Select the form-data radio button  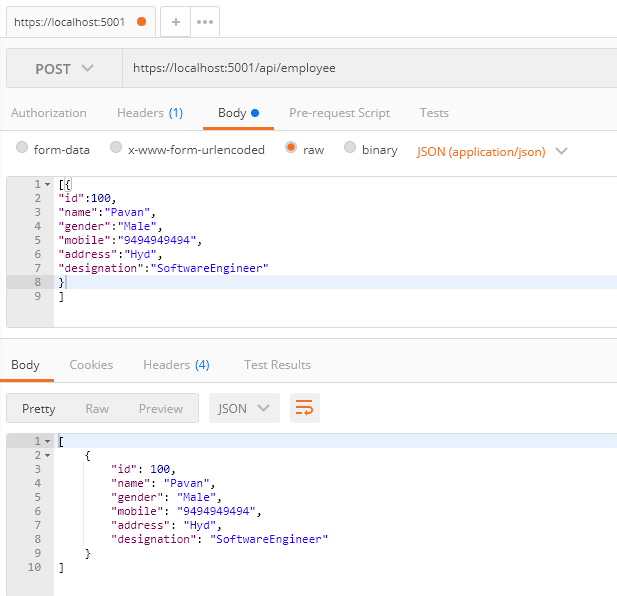[22, 147]
